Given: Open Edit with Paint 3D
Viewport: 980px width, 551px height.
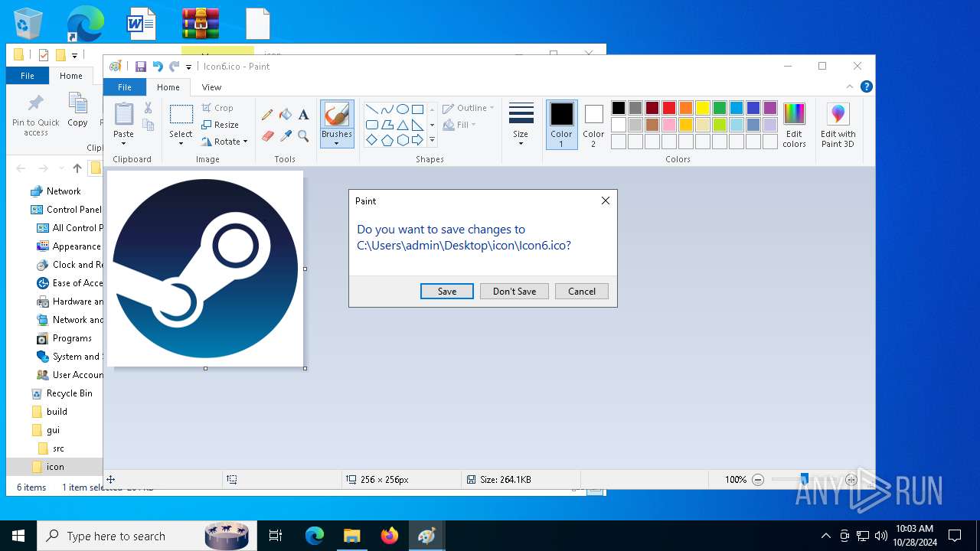Looking at the screenshot, I should click(838, 126).
